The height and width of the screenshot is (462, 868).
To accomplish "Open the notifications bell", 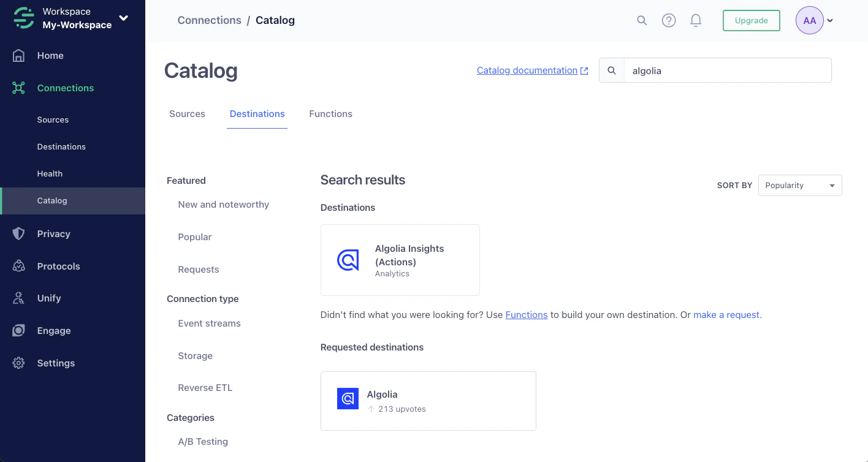I will (696, 20).
